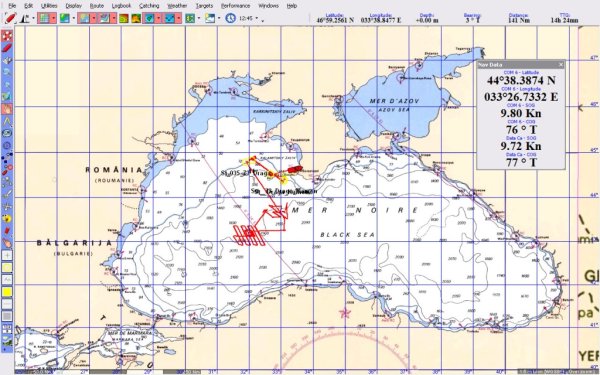Expand the teal checkmark button dropdown
600x375 pixels.
(x=158, y=18)
